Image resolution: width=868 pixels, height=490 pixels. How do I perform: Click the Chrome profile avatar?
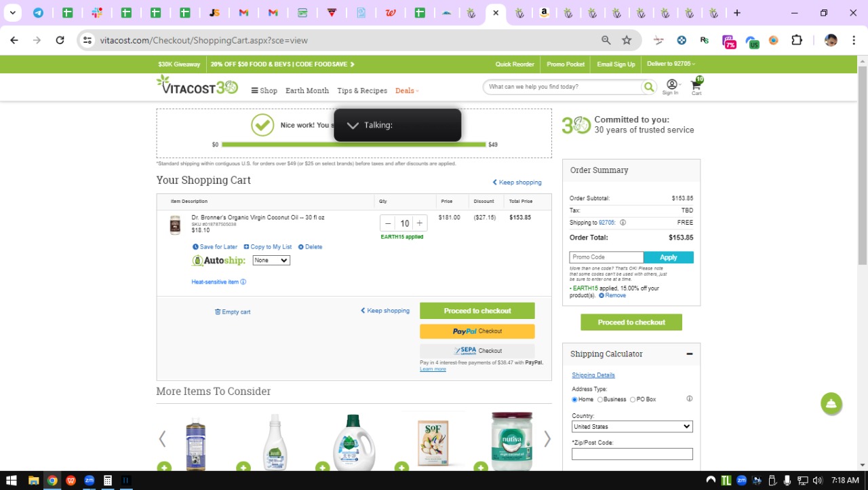(831, 40)
